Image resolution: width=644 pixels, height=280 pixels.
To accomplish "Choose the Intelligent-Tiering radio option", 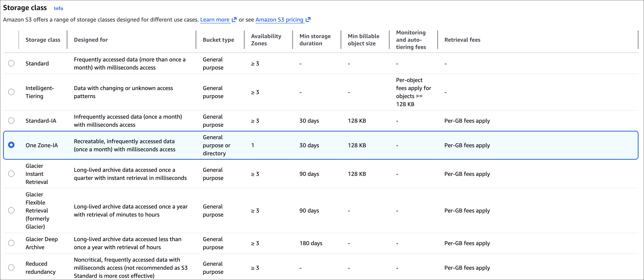I will (x=11, y=92).
